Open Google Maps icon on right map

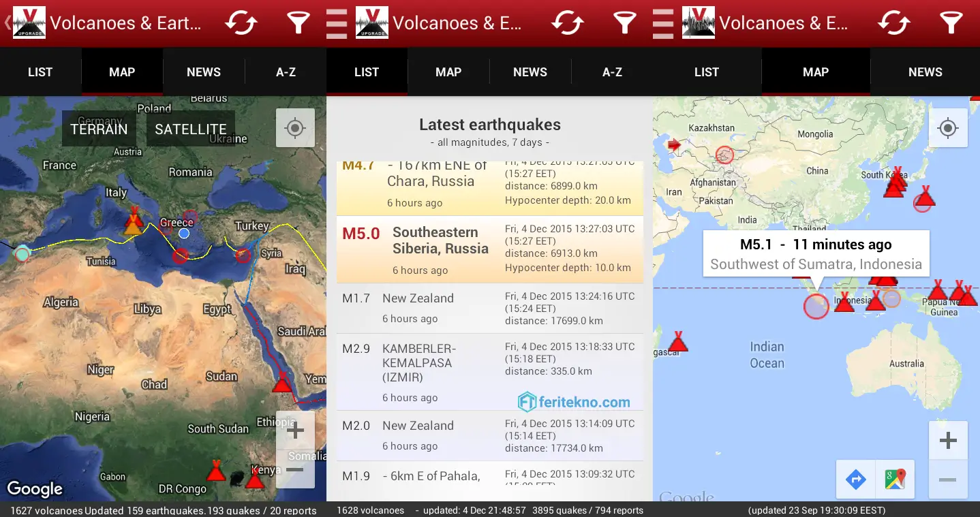[895, 480]
